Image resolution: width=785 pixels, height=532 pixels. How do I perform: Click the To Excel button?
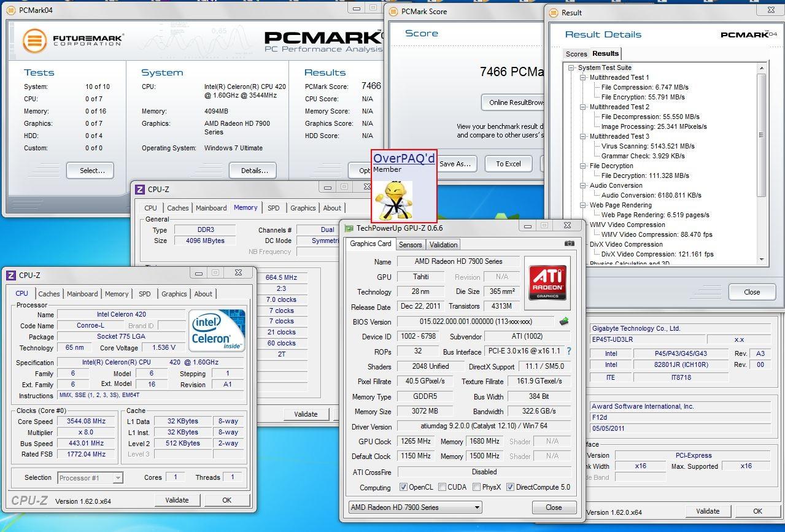pyautogui.click(x=508, y=164)
